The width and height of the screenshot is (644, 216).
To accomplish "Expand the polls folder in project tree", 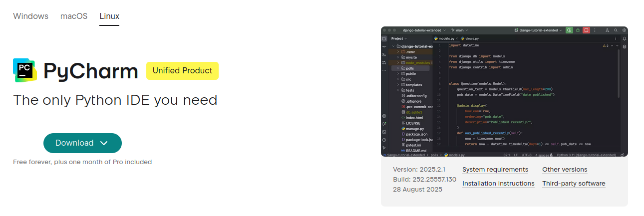I will (x=398, y=68).
